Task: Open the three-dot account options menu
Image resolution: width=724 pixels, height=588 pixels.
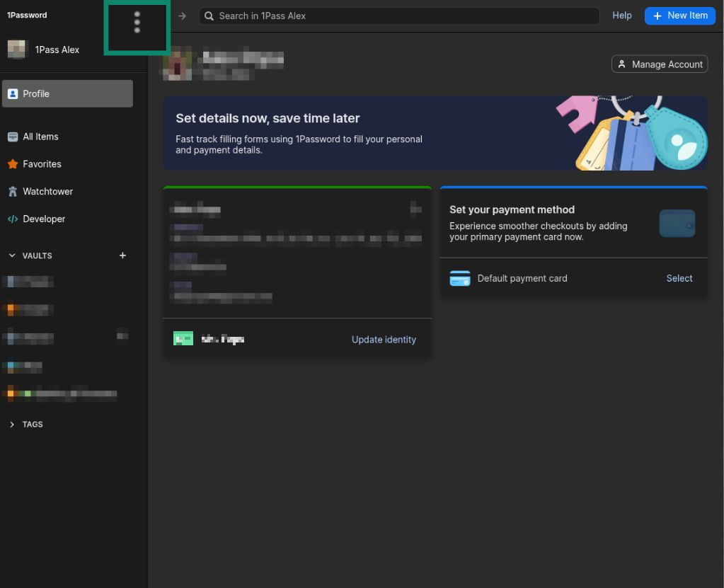Action: tap(137, 23)
